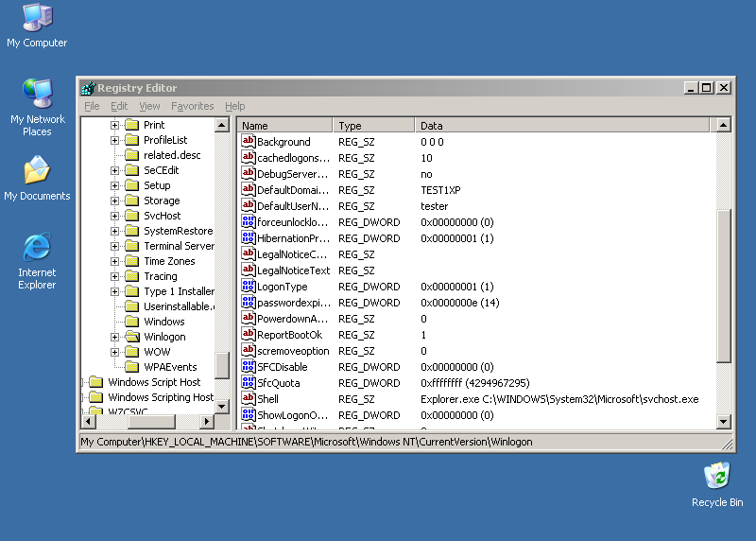Click the Winlogon open folder icon
Viewport: 756px width, 541px height.
(x=132, y=337)
